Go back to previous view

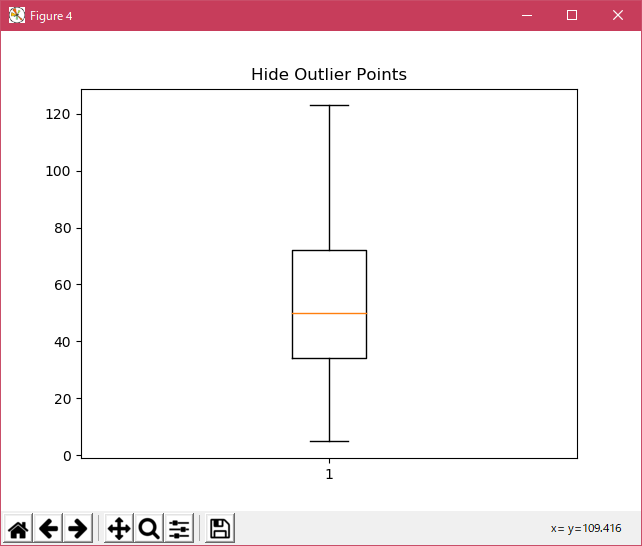pyautogui.click(x=48, y=529)
